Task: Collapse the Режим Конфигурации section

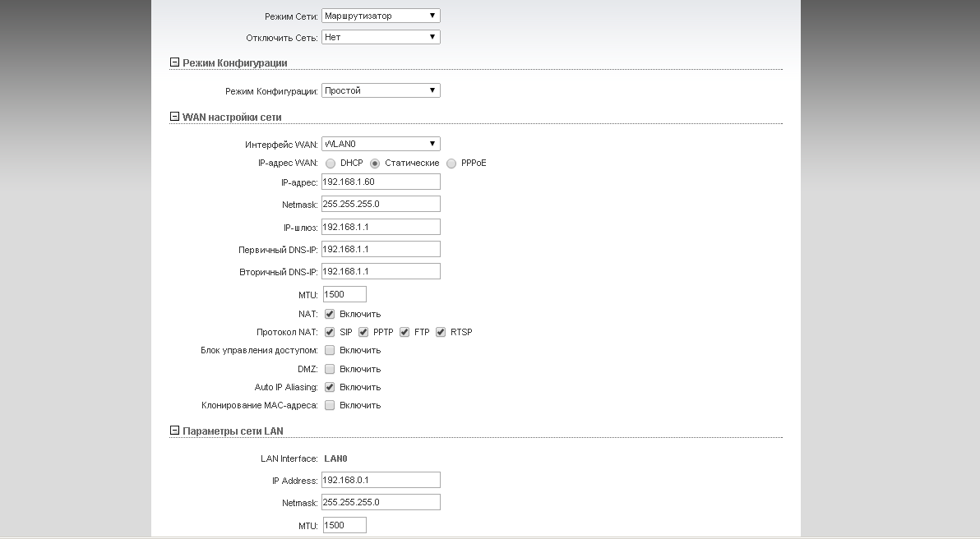Action: click(x=174, y=62)
